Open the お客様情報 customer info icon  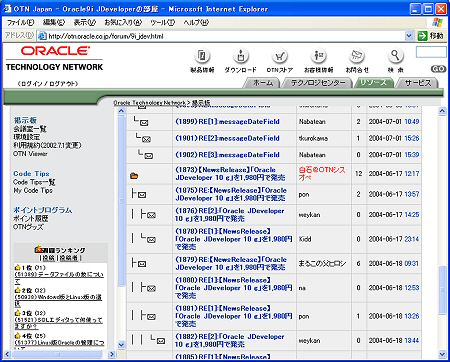319,56
